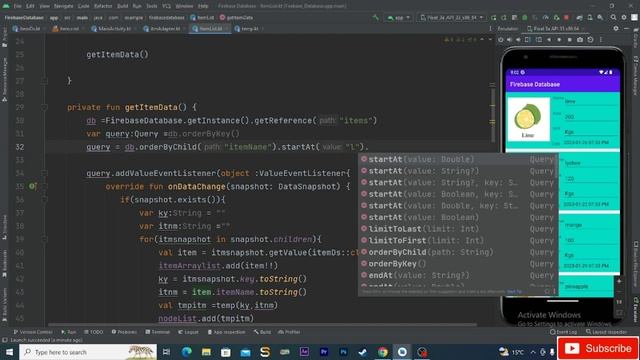Open the TODO tool window
Image resolution: width=640 pixels, height=360 pixels.
point(93,332)
